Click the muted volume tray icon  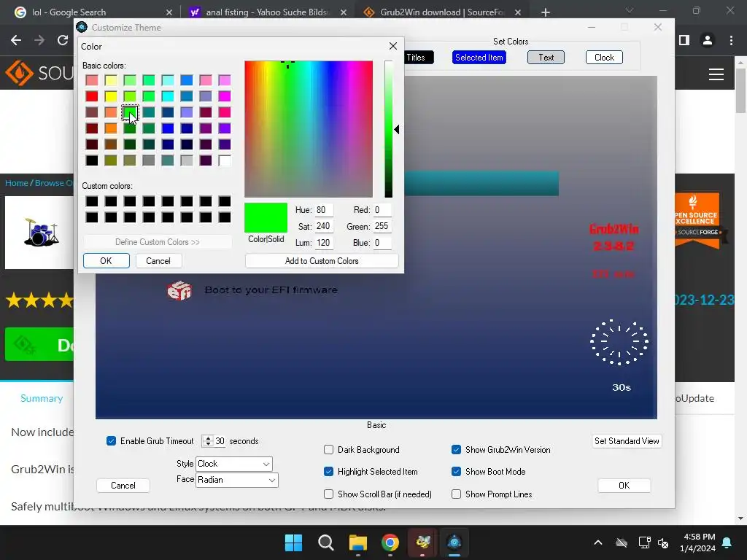click(663, 542)
